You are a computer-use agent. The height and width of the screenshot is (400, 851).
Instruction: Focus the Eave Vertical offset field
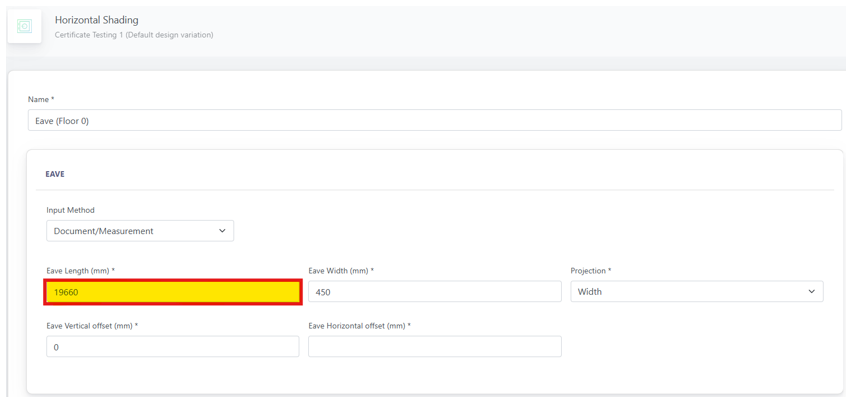tap(173, 346)
